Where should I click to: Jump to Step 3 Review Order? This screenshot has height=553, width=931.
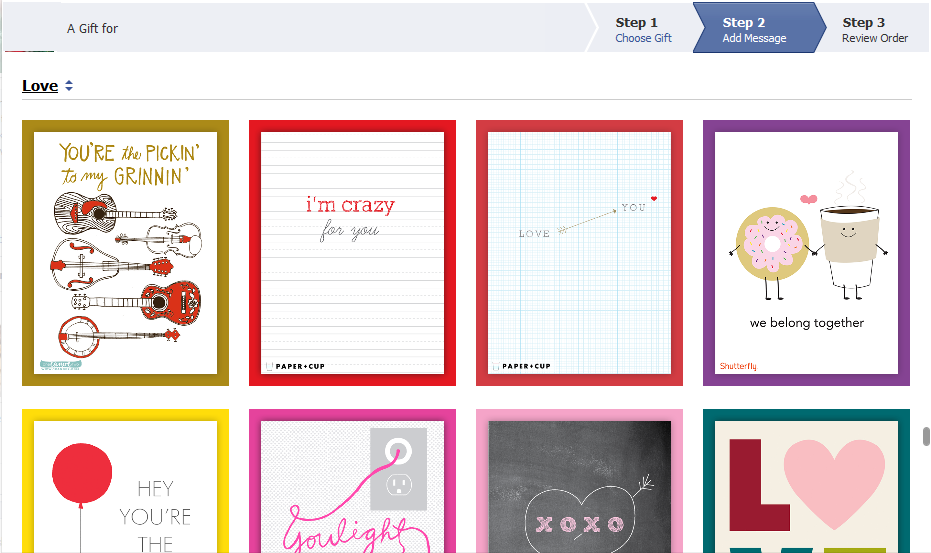pos(874,30)
